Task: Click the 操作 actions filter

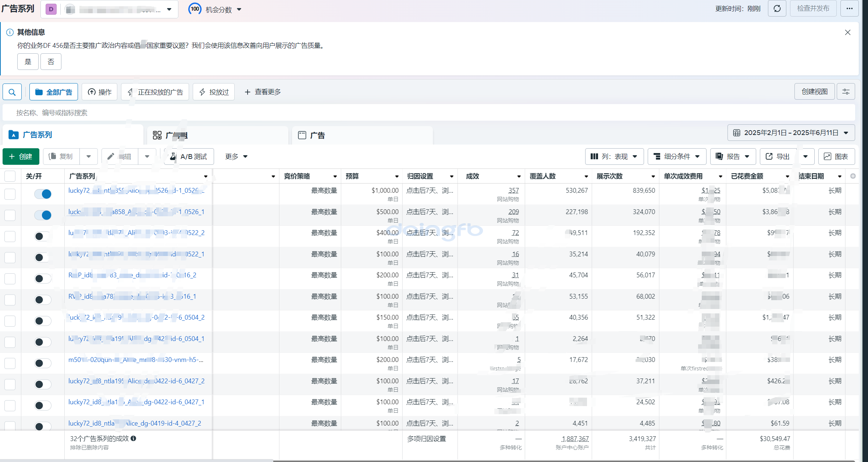Action: pos(99,92)
